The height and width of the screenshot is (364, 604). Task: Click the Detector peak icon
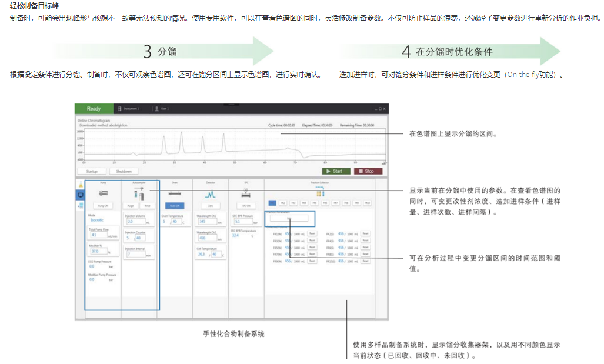(x=211, y=193)
